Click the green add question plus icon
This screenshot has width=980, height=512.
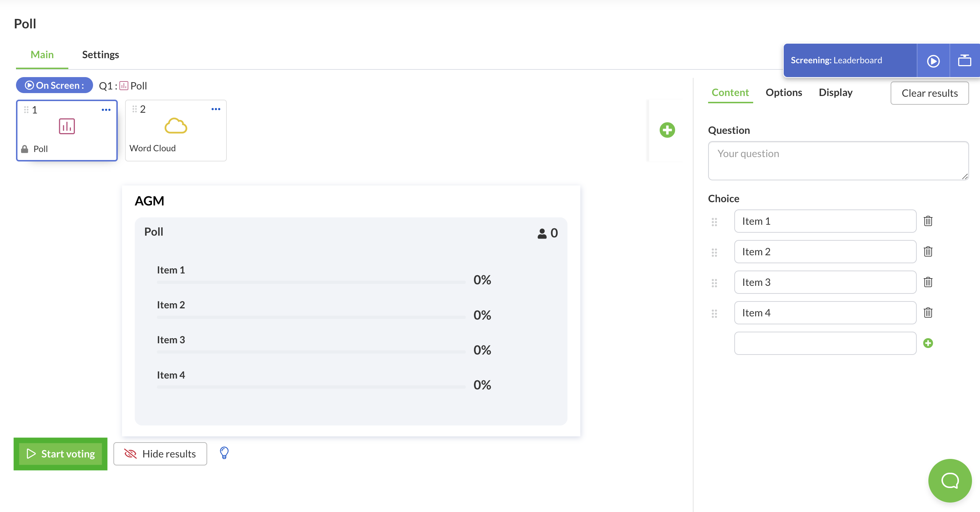tap(667, 130)
